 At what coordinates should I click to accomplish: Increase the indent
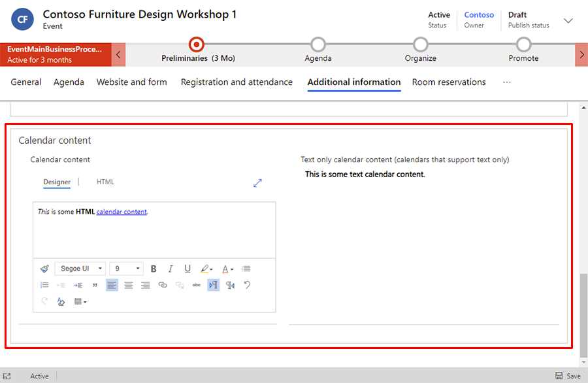tap(78, 285)
